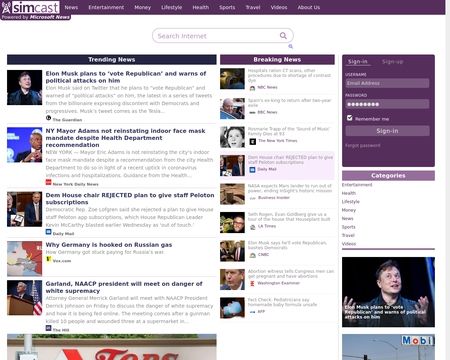
Task: Open large Elon Musk sidebar feature image
Action: (388, 292)
